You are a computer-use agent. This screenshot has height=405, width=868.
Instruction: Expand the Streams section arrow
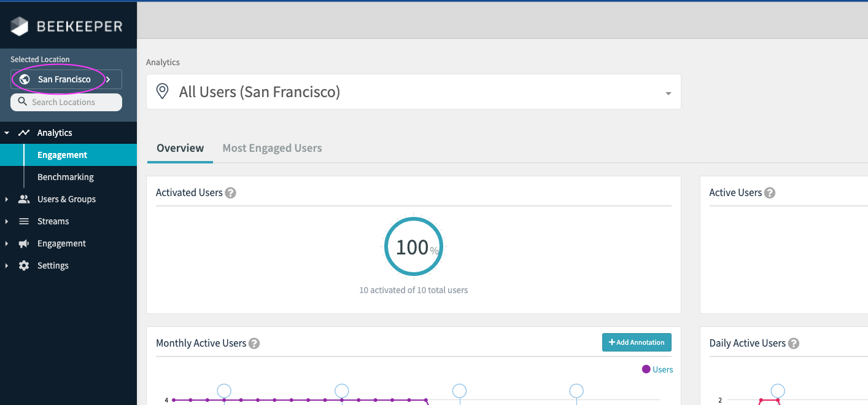tap(7, 221)
